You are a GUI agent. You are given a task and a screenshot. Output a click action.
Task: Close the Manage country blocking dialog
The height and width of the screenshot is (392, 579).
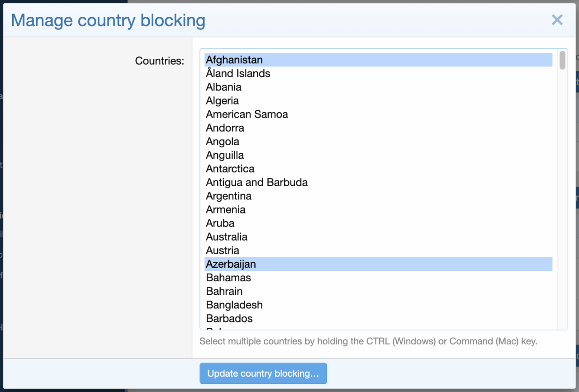tap(557, 20)
